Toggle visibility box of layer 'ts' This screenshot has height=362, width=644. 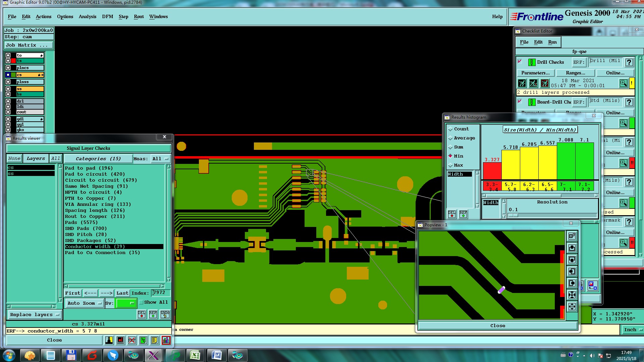click(x=8, y=61)
